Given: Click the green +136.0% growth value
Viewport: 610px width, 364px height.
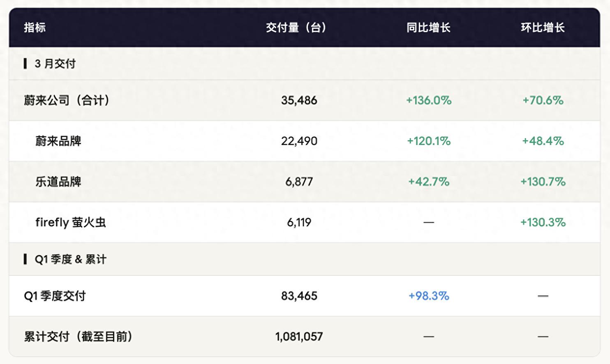Looking at the screenshot, I should coord(428,100).
